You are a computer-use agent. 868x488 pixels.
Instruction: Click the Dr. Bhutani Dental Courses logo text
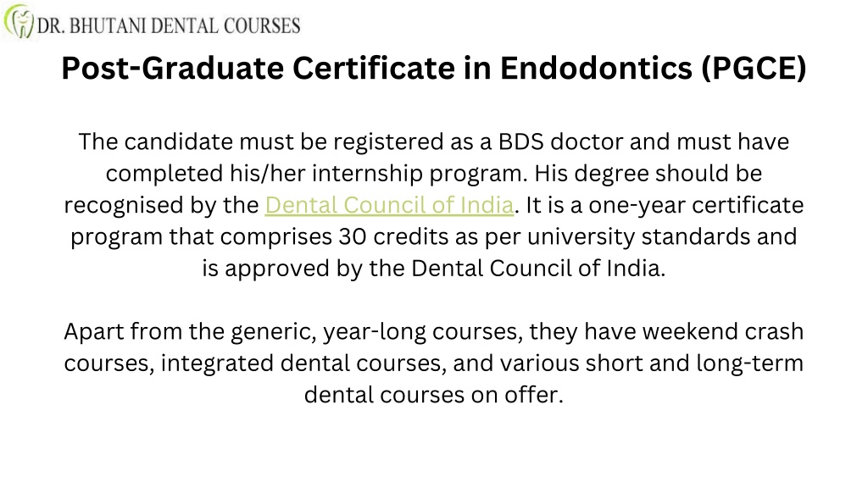(x=169, y=25)
